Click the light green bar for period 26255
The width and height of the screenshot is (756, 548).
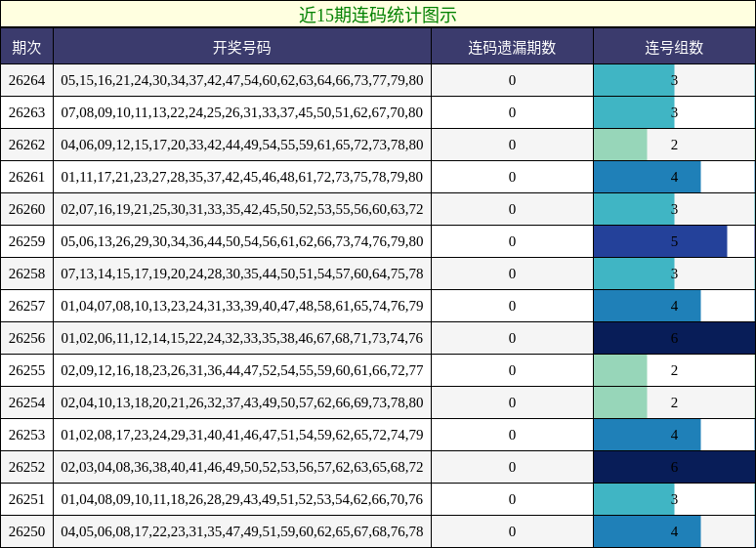coord(620,370)
